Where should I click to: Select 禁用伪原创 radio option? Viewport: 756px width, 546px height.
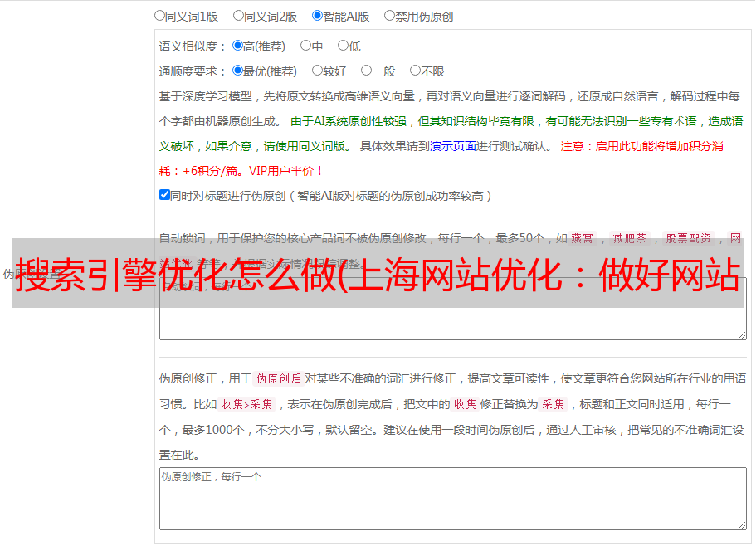click(389, 16)
